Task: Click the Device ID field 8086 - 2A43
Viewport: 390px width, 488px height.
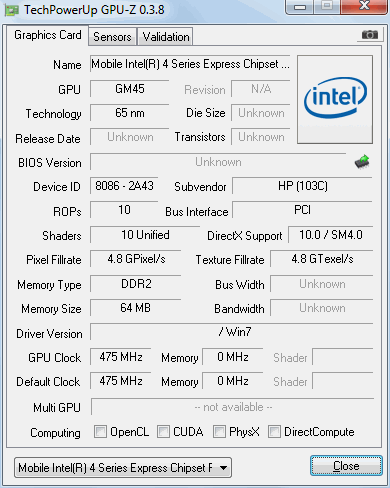Action: tap(124, 186)
